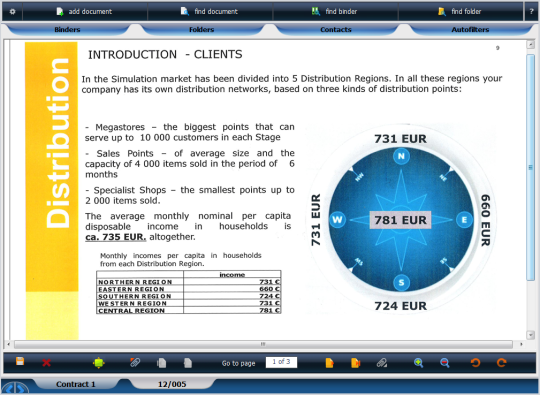Click the WESTERN REGION table row
The width and height of the screenshot is (540, 395).
tap(189, 303)
